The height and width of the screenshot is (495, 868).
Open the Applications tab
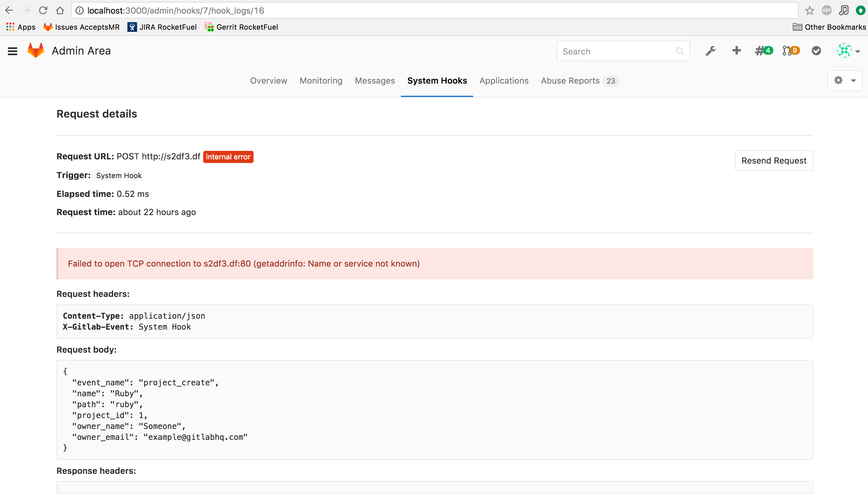coord(503,81)
